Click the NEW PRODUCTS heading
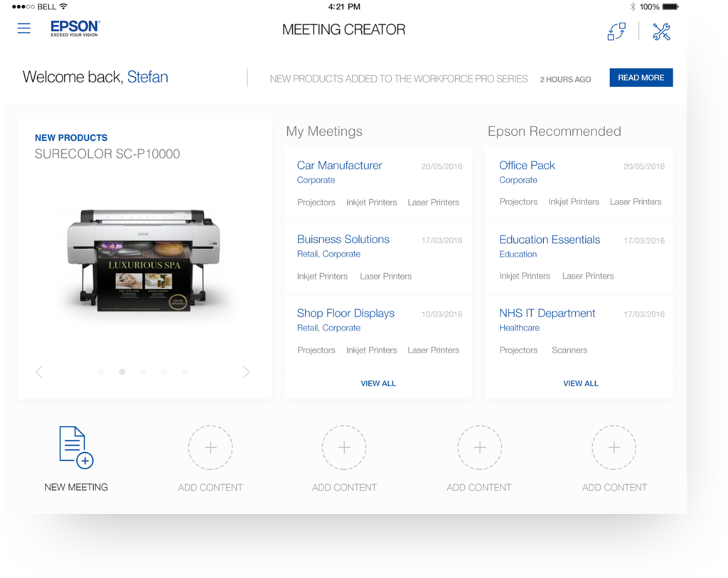 click(x=71, y=138)
